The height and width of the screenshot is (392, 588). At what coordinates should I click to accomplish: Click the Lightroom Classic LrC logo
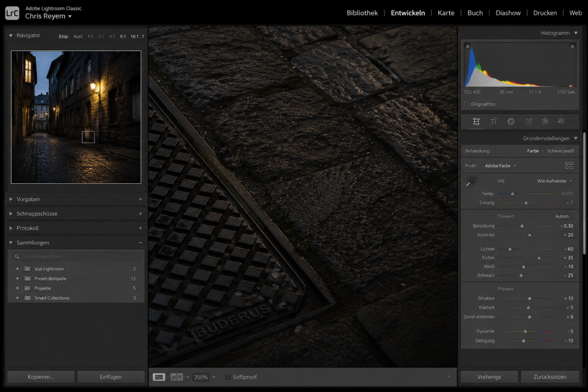(x=12, y=13)
